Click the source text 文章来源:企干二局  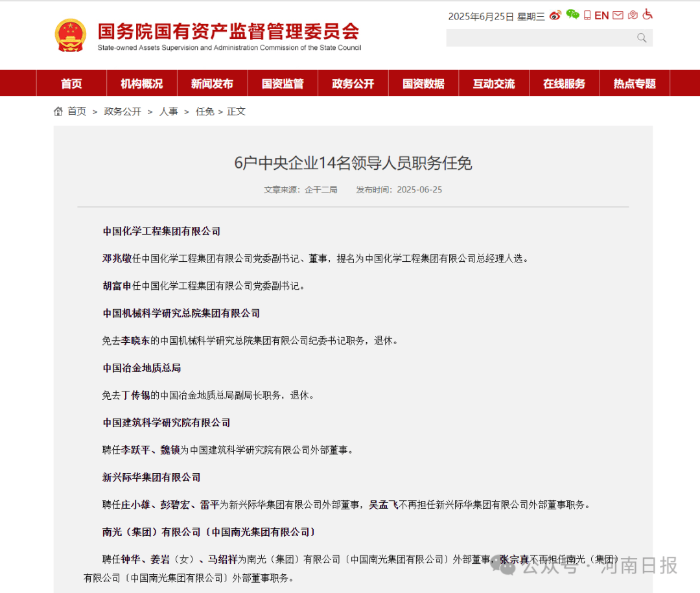point(301,190)
